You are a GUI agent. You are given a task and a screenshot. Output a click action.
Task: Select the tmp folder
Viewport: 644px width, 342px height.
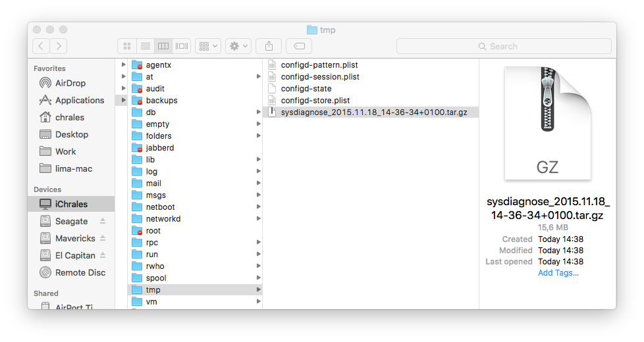tap(195, 290)
